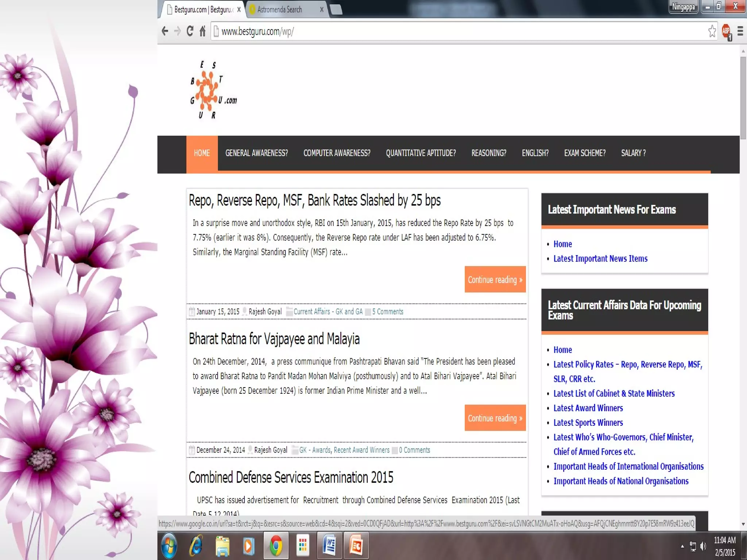Viewport: 747px width, 560px height.
Task: Click the Chrome taskbar icon
Action: click(x=276, y=546)
